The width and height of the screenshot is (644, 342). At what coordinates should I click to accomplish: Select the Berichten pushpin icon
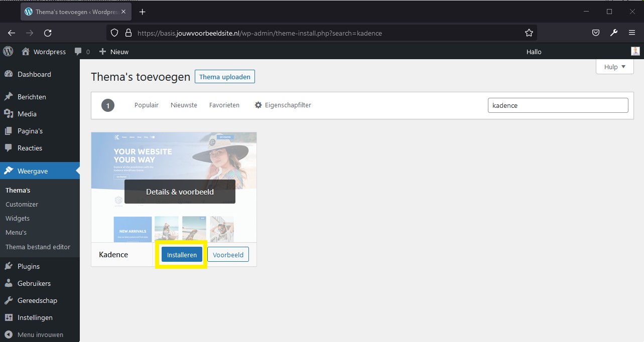point(10,96)
